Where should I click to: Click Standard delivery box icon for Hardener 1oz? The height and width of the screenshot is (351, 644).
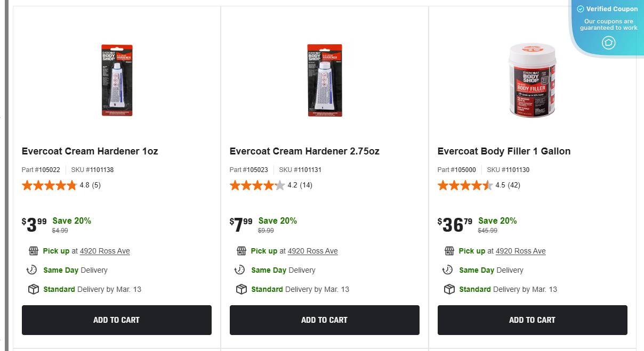tap(34, 289)
